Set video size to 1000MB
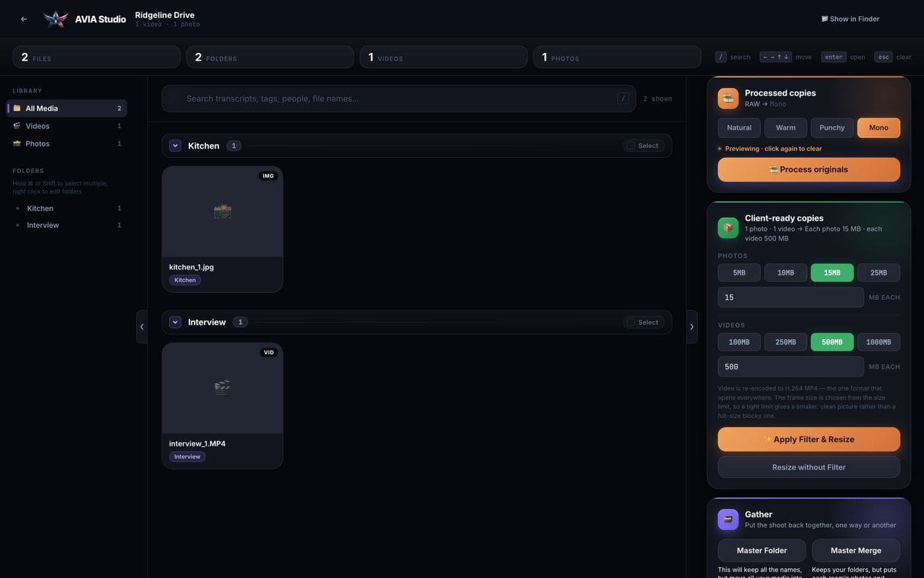 point(878,342)
